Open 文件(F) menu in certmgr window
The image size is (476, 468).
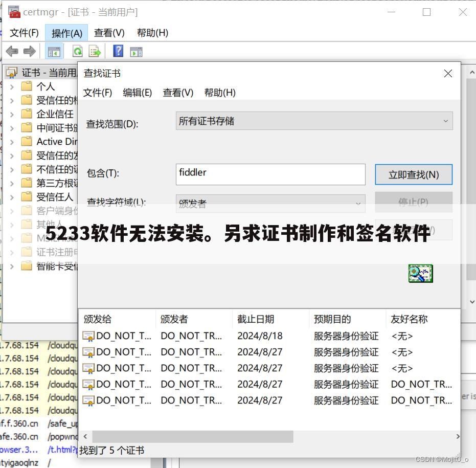tap(25, 33)
